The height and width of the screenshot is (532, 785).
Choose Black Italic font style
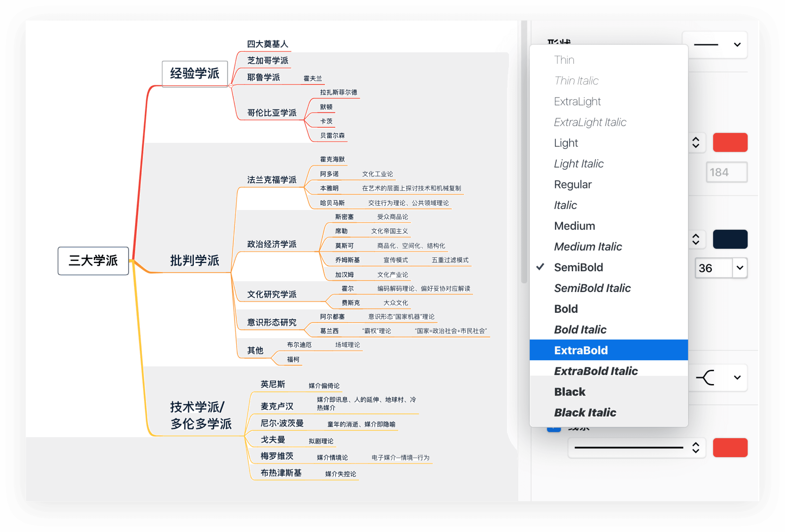(x=585, y=412)
